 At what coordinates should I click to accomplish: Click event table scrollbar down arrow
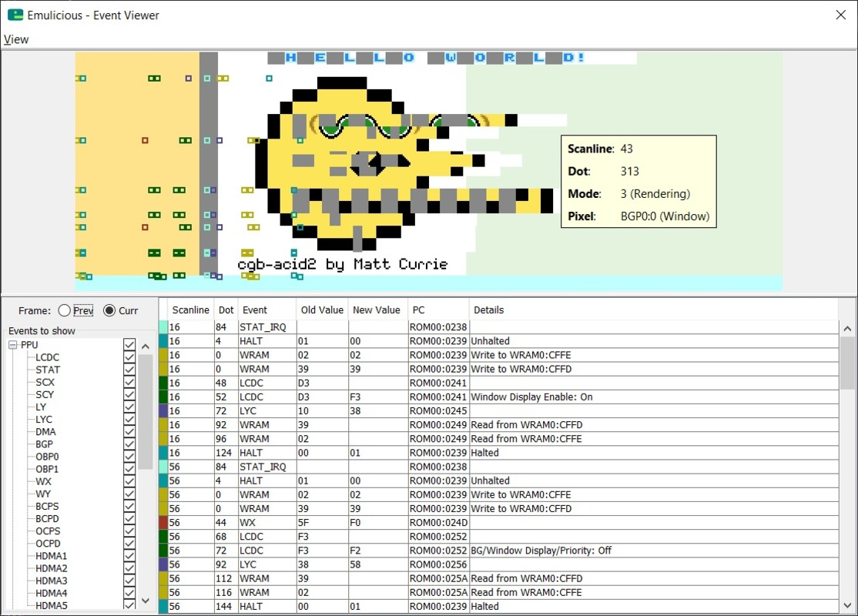tap(847, 606)
